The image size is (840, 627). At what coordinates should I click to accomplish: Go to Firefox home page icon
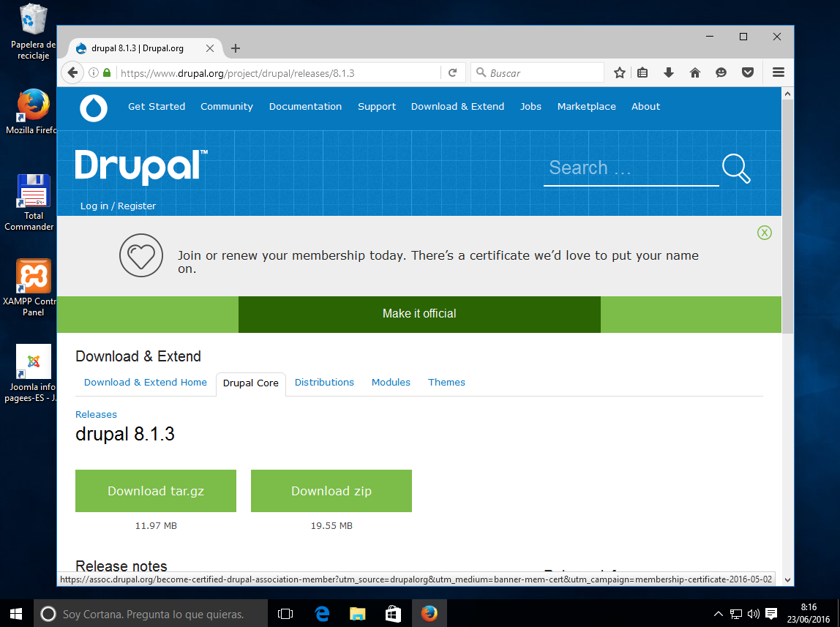click(x=695, y=73)
